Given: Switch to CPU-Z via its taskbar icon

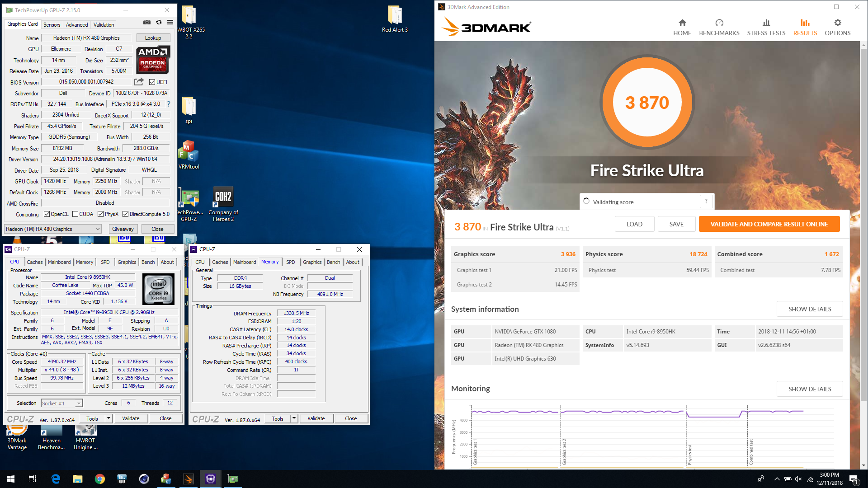Looking at the screenshot, I should point(211,479).
